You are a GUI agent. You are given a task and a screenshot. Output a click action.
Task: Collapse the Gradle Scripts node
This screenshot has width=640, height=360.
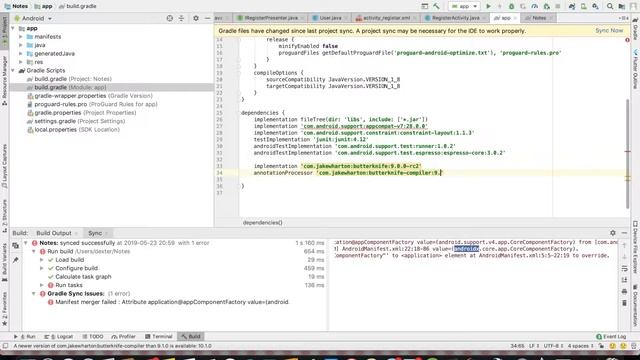[x=13, y=71]
